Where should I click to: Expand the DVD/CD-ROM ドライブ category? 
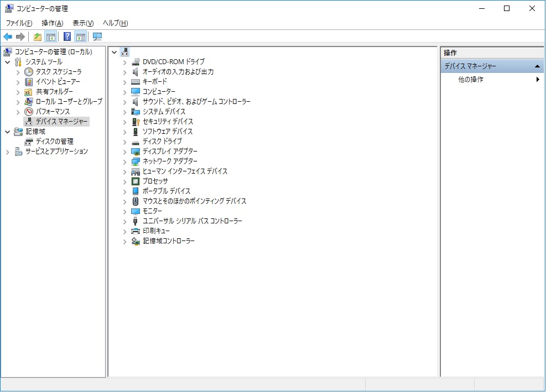pos(125,62)
